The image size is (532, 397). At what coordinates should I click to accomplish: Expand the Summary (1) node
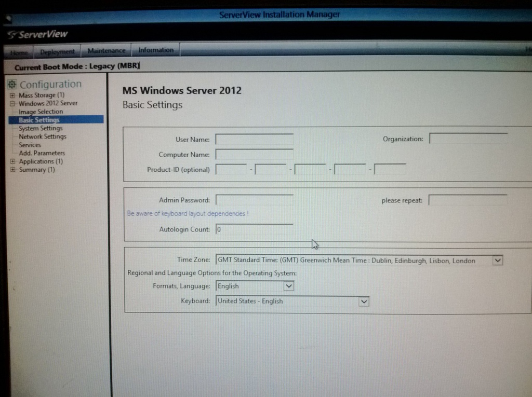coord(12,170)
